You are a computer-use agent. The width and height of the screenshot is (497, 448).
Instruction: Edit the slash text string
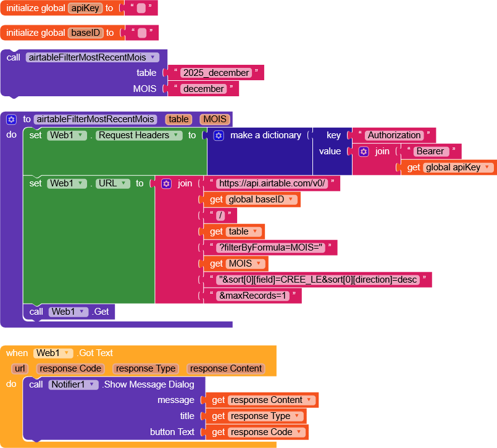pyautogui.click(x=220, y=216)
